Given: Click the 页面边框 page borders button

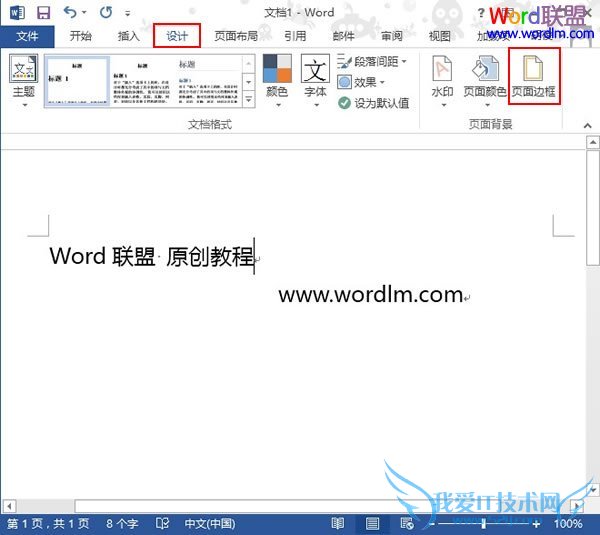Looking at the screenshot, I should 534,76.
